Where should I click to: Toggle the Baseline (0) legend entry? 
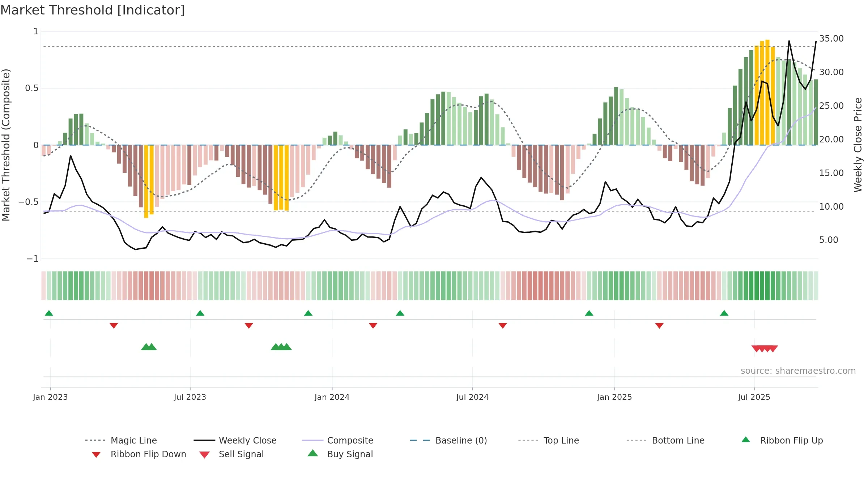[448, 440]
